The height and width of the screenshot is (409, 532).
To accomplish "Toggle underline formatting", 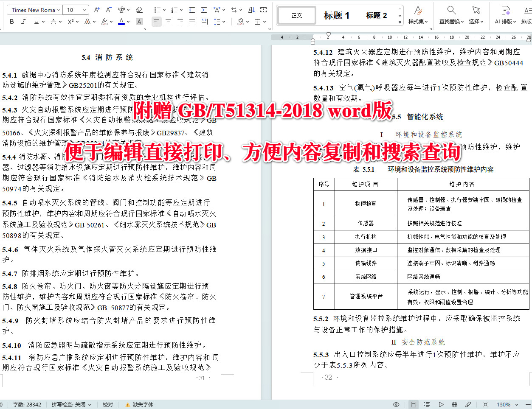I will [x=36, y=22].
